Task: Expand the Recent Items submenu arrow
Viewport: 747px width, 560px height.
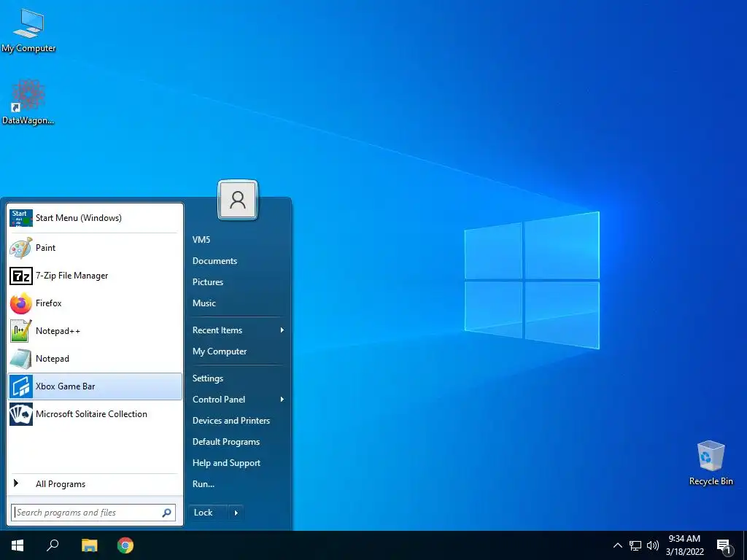Action: pos(282,330)
